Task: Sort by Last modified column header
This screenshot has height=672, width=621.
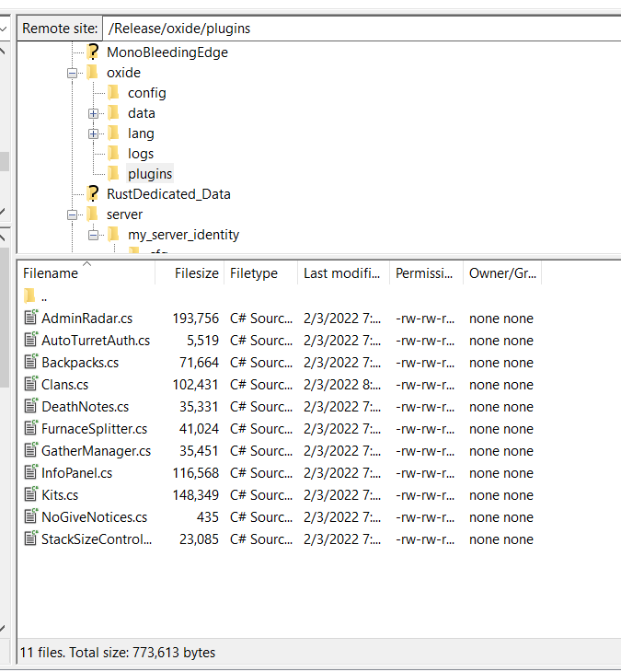Action: (343, 273)
